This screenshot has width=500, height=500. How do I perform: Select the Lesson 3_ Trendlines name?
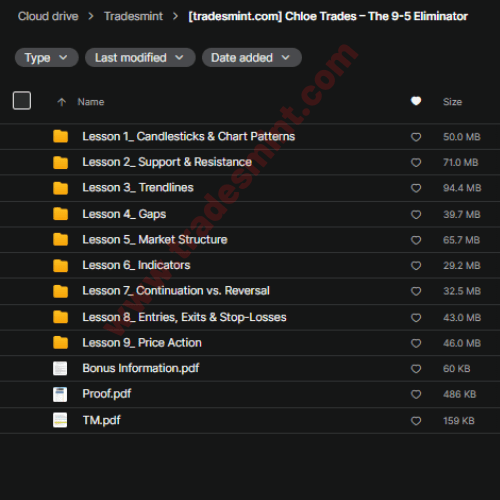[x=138, y=188]
